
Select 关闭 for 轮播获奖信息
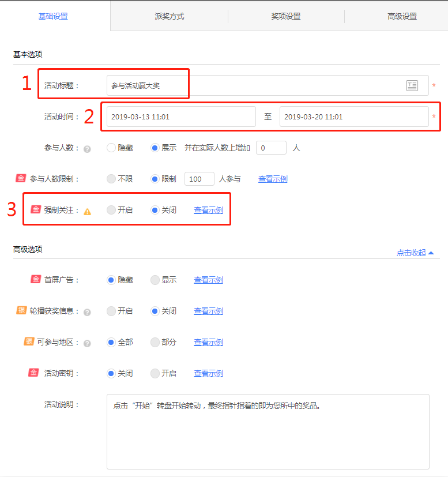click(155, 311)
